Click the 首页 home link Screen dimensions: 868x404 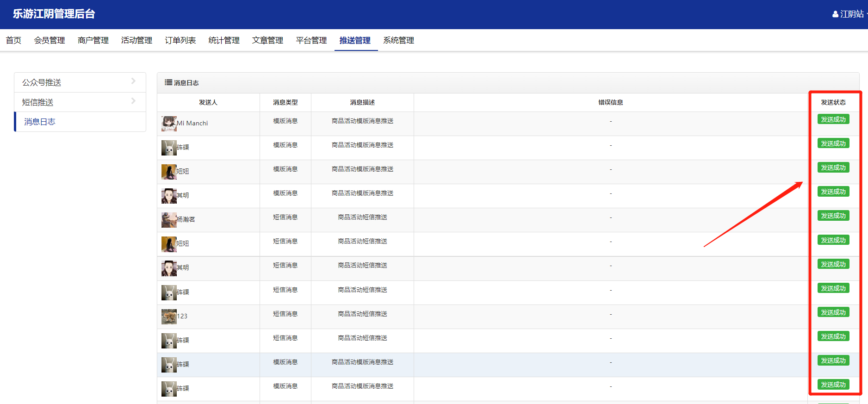pos(13,40)
